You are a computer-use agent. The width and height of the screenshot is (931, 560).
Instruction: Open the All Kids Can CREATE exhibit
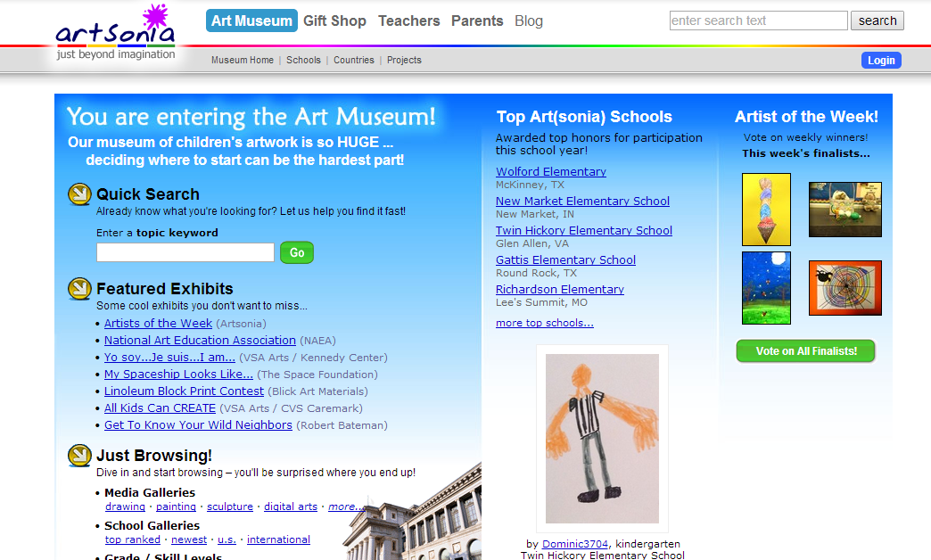click(x=160, y=408)
